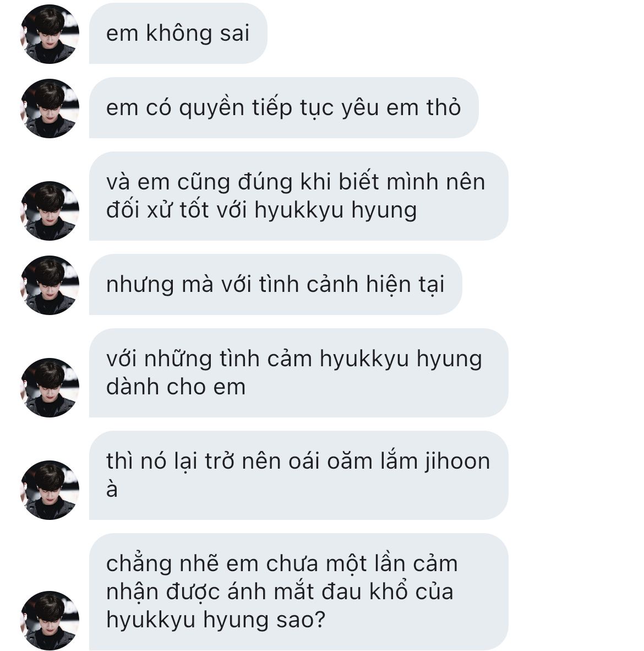Select the lone "à" line in sixth bubble
This screenshot has height=651, width=644.
click(112, 489)
